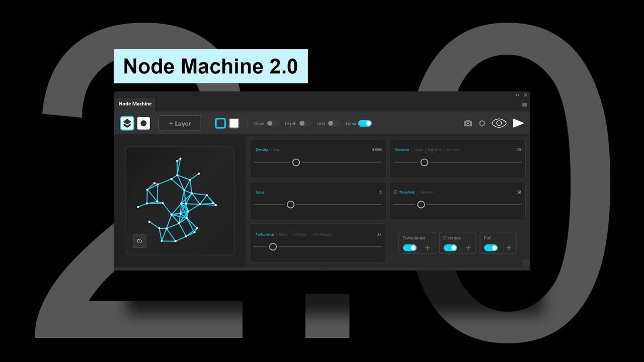Disable the Luma toggle
This screenshot has width=644, height=362.
365,123
